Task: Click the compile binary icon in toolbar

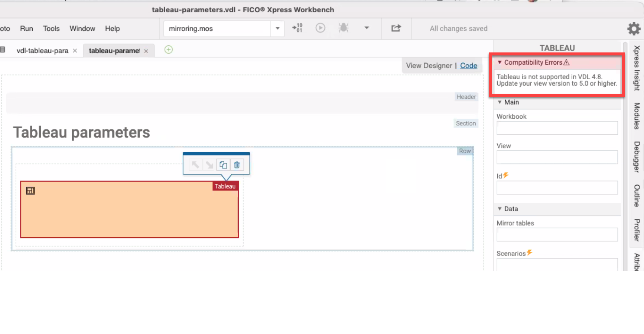Action: click(297, 28)
